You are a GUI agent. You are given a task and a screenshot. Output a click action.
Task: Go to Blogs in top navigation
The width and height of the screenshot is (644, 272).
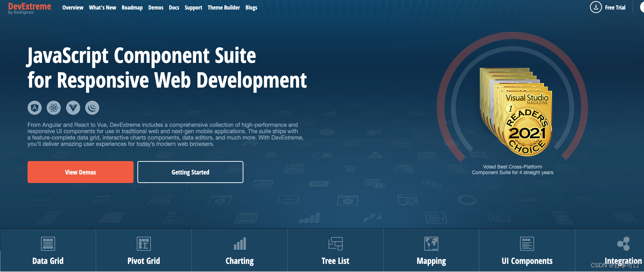click(x=251, y=7)
